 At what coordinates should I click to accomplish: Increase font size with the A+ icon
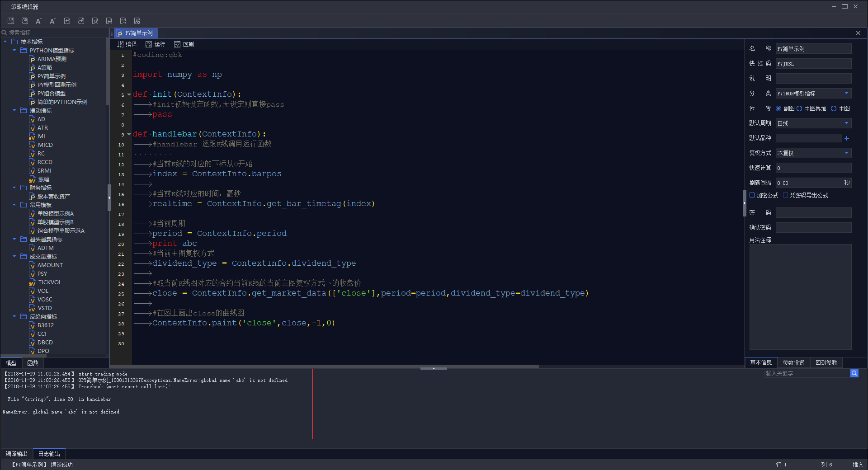pyautogui.click(x=53, y=21)
